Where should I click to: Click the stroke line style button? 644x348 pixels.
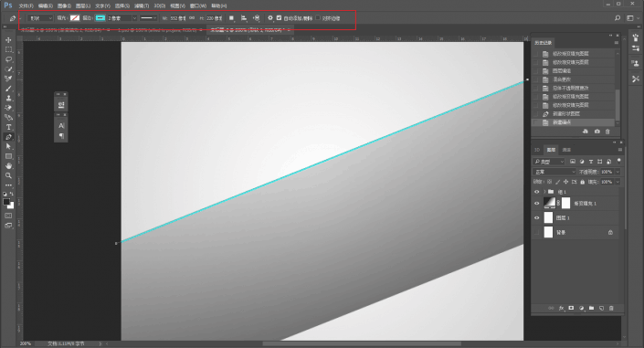148,18
